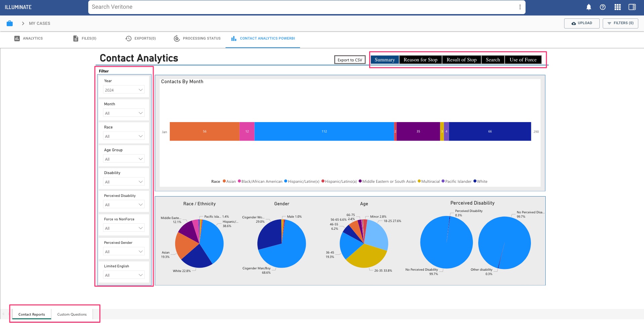Image resolution: width=644 pixels, height=323 pixels.
Task: Select the Contact Reports page tab
Action: (32, 314)
